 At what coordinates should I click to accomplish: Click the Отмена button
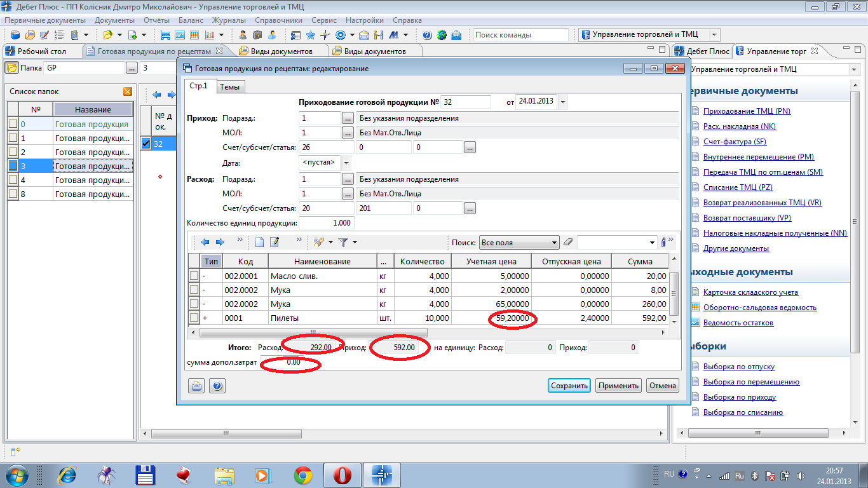pos(663,386)
